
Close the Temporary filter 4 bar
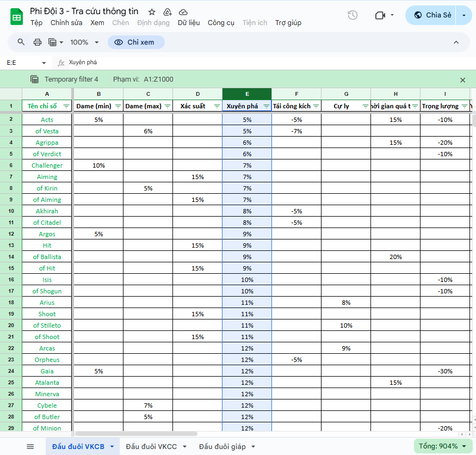coord(463,80)
